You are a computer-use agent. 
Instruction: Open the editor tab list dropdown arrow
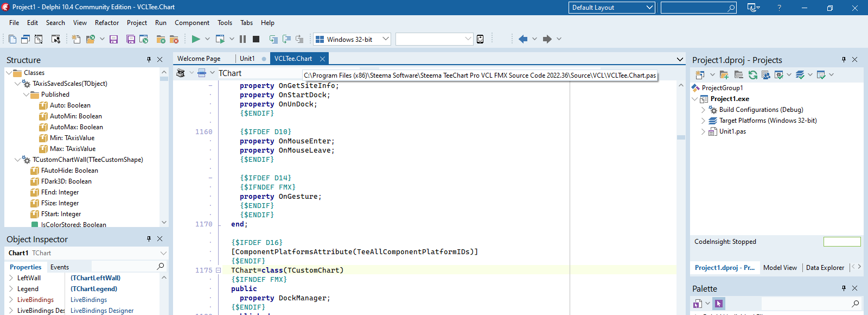(680, 59)
